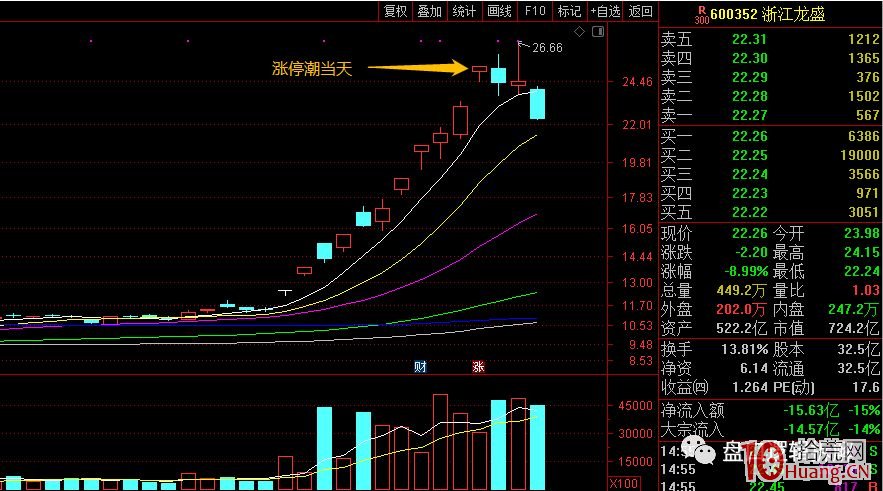
Task: Click 内盘 value 247.2万
Action: click(853, 309)
